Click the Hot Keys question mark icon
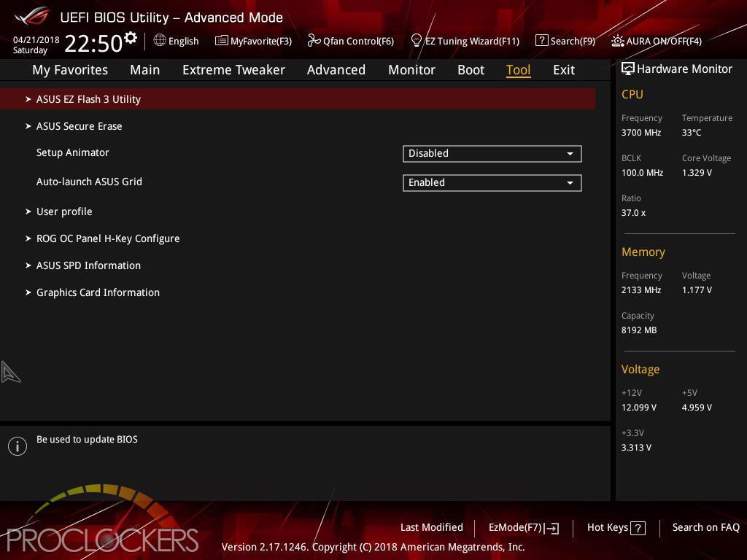Screen dimensions: 747x560 coord(638,528)
